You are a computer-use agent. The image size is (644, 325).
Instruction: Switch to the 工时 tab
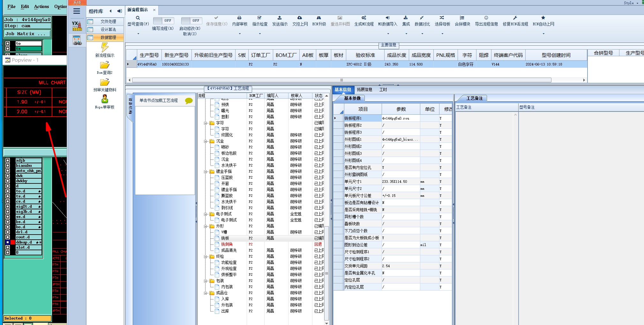pyautogui.click(x=383, y=90)
